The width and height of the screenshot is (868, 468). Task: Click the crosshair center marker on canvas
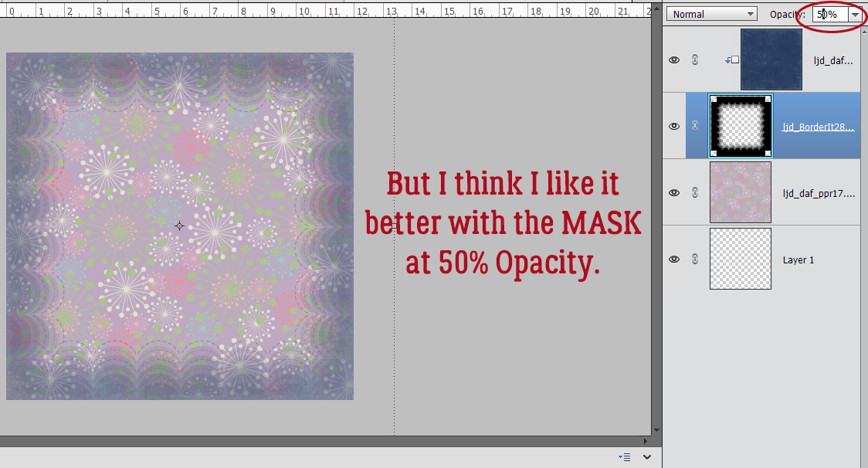pos(179,226)
